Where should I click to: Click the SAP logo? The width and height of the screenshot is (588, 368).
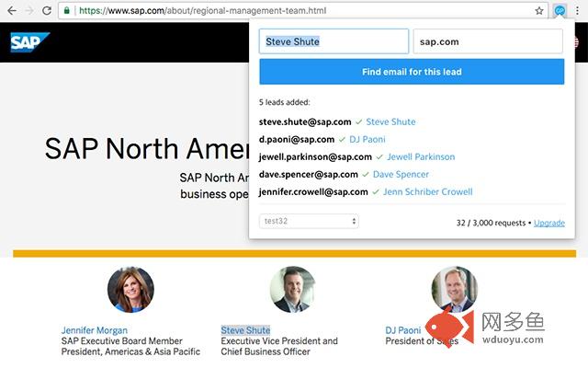tap(29, 42)
